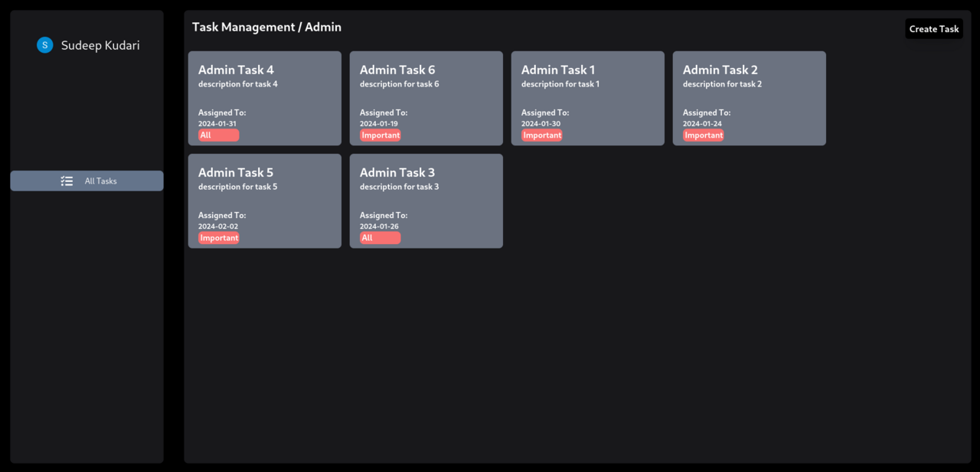Open the Admin Task 1 card

(587, 98)
